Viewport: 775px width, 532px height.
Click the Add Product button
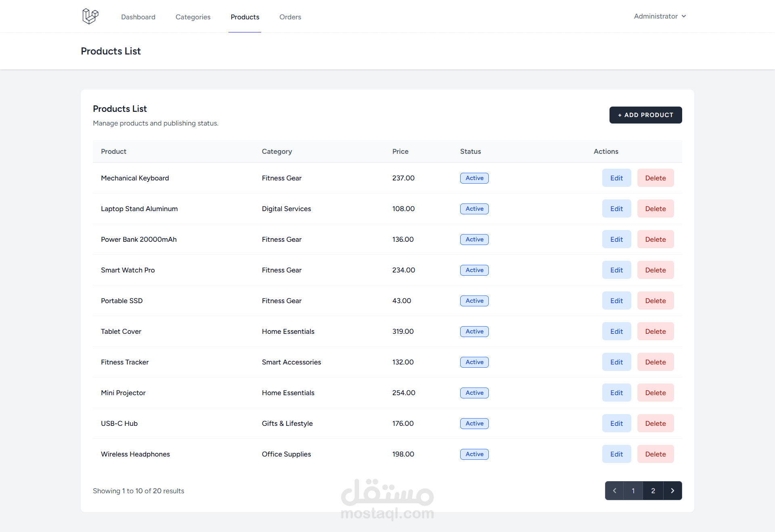tap(645, 115)
